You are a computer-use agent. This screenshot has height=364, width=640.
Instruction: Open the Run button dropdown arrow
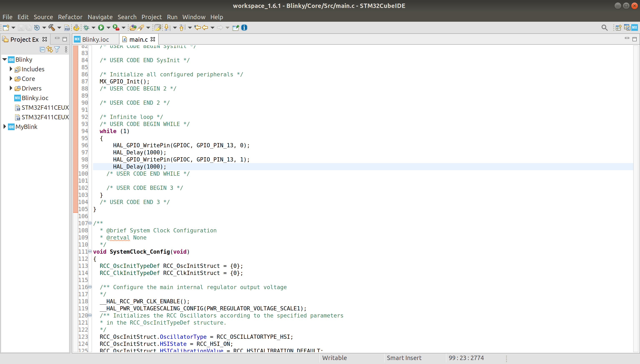[109, 28]
